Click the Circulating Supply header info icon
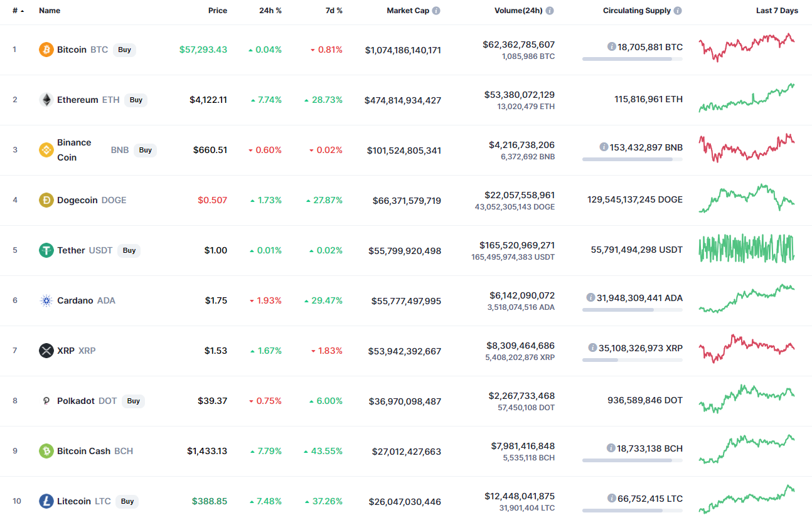812x525 pixels. (678, 11)
